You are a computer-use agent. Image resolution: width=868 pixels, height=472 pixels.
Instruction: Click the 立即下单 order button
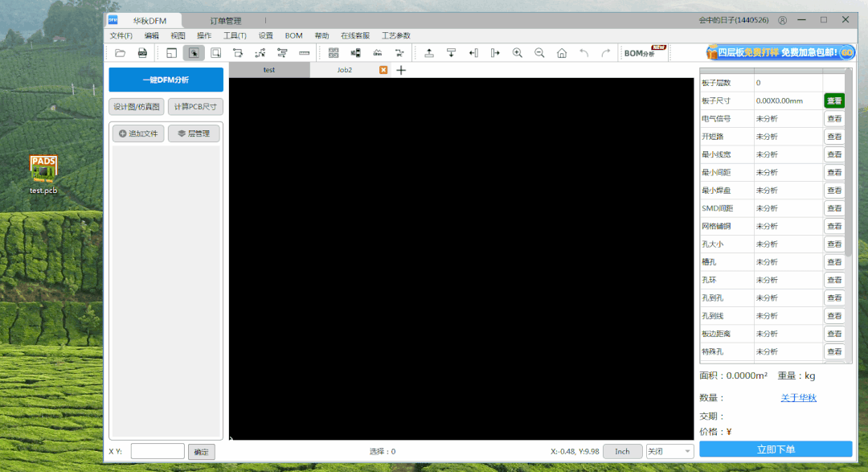776,449
